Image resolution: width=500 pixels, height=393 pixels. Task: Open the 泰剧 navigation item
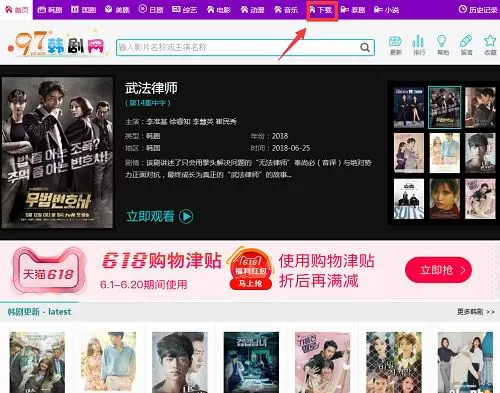pyautogui.click(x=353, y=10)
